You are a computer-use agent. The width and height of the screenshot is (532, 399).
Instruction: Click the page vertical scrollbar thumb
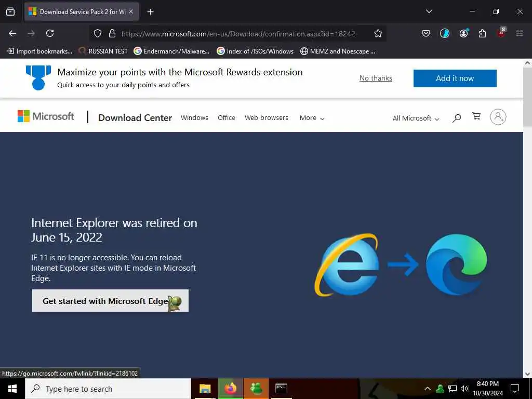[x=527, y=97]
